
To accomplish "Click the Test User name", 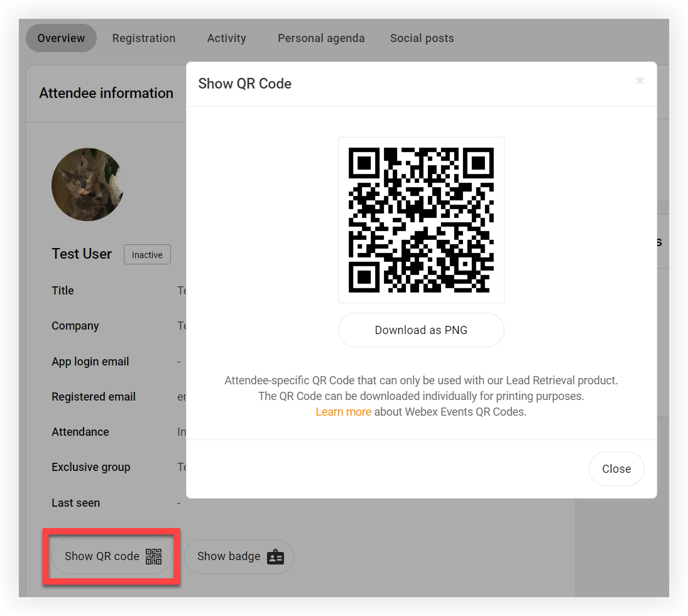I will (x=82, y=254).
